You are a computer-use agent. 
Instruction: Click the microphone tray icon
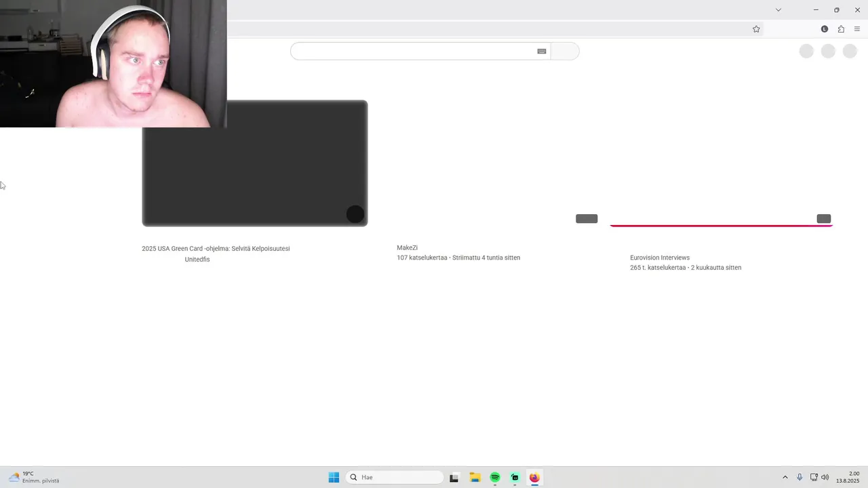[800, 477]
